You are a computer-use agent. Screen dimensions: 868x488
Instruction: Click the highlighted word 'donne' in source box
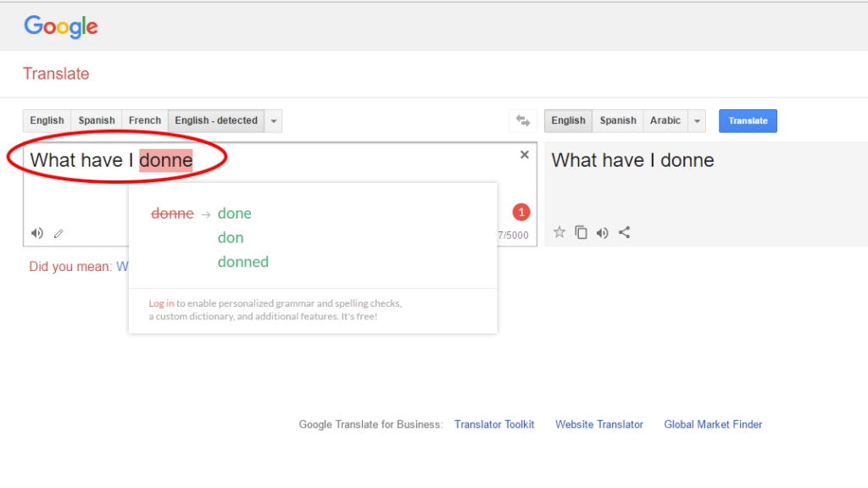[x=166, y=160]
